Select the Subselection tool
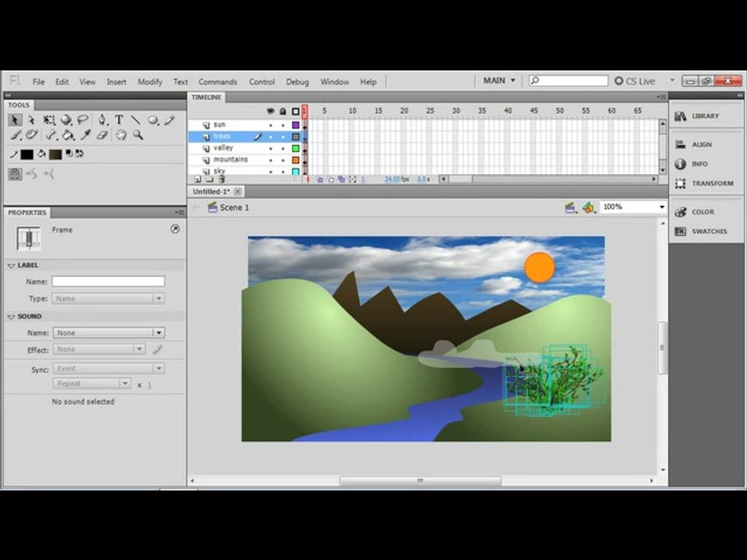 (31, 120)
